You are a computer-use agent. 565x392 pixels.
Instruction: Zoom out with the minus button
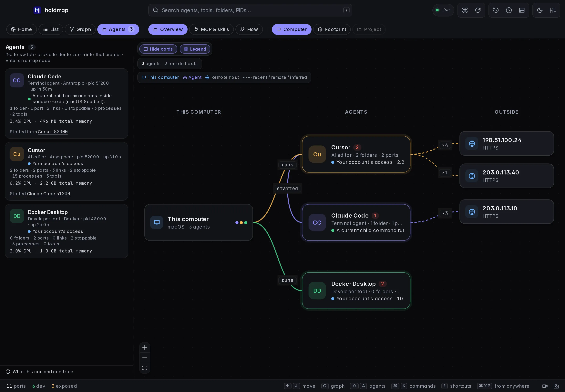[x=145, y=358]
